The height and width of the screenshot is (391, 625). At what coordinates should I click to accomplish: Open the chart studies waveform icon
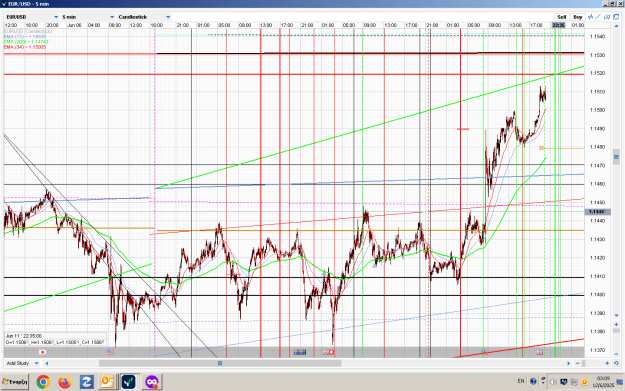pos(590,17)
